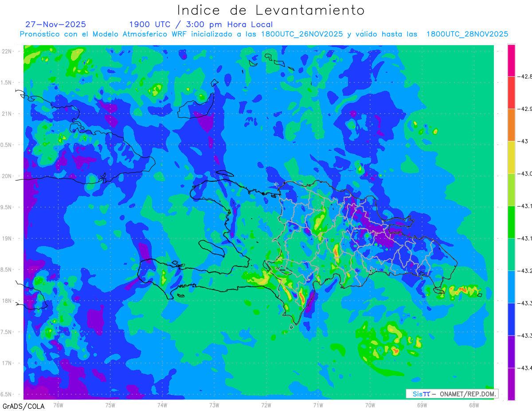Click the "8.5N" latitude label
532x411 pixels.
pyautogui.click(x=7, y=270)
